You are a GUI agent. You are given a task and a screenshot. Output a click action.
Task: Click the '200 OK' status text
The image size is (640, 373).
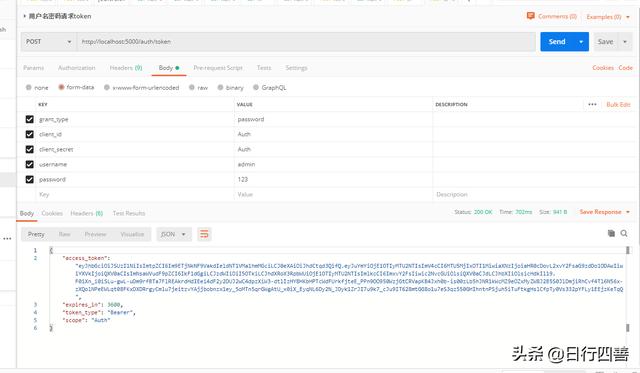(483, 212)
